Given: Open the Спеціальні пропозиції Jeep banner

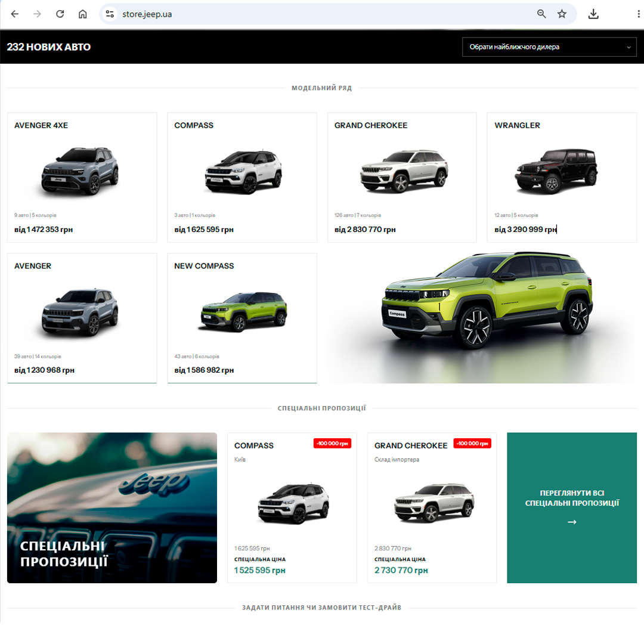Looking at the screenshot, I should pos(112,507).
